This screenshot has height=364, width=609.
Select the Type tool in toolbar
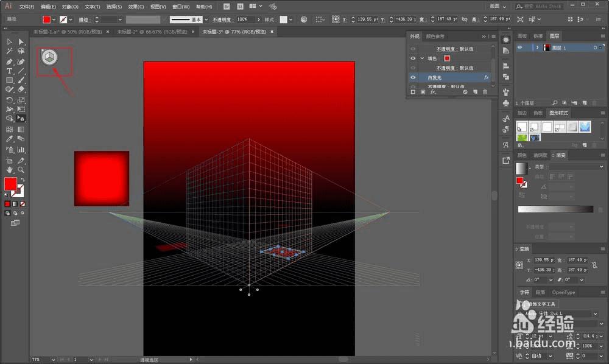(x=9, y=71)
